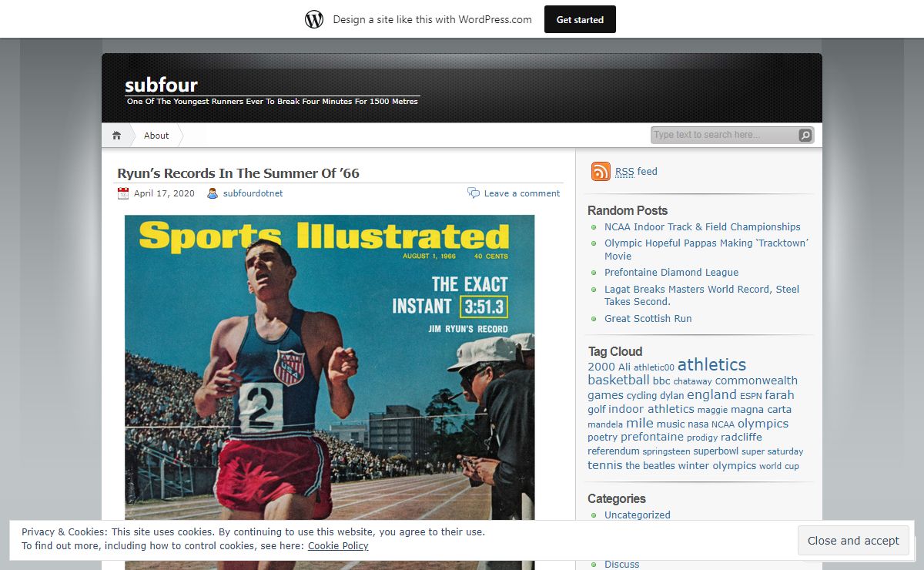Click Leave a comment link
This screenshot has width=924, height=570.
click(522, 193)
